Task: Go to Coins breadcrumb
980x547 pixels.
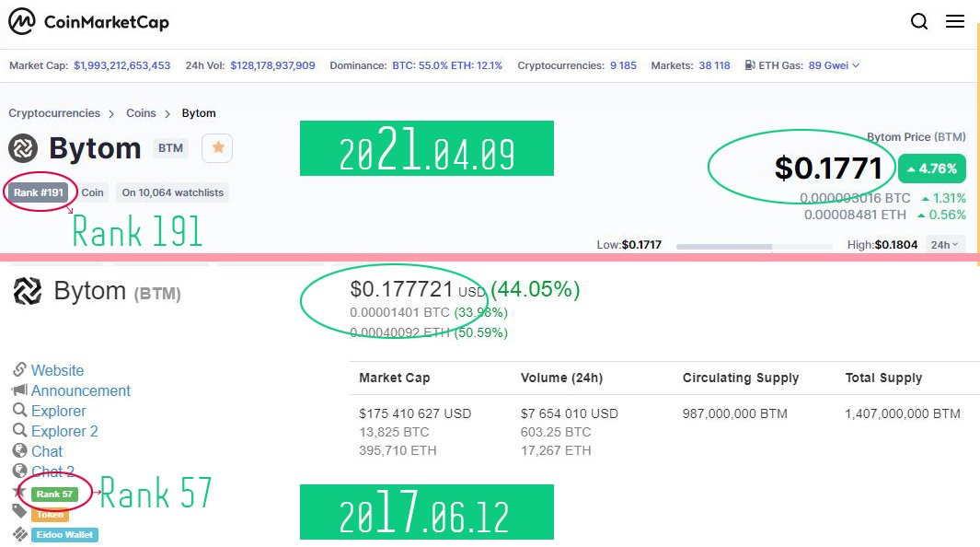Action: (141, 113)
